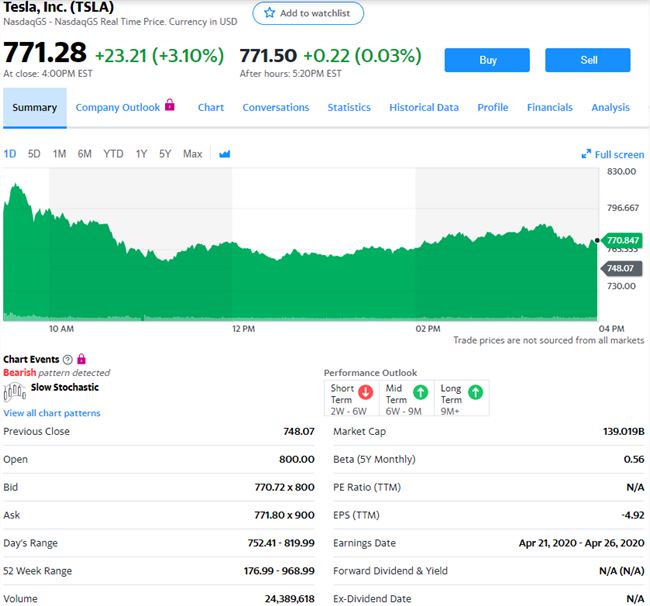650x606 pixels.
Task: Open View all chart patterns link
Action: pyautogui.click(x=52, y=413)
